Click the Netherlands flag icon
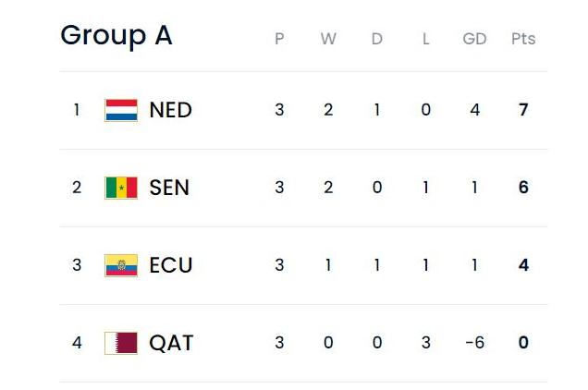The height and width of the screenshot is (390, 588). pos(121,110)
